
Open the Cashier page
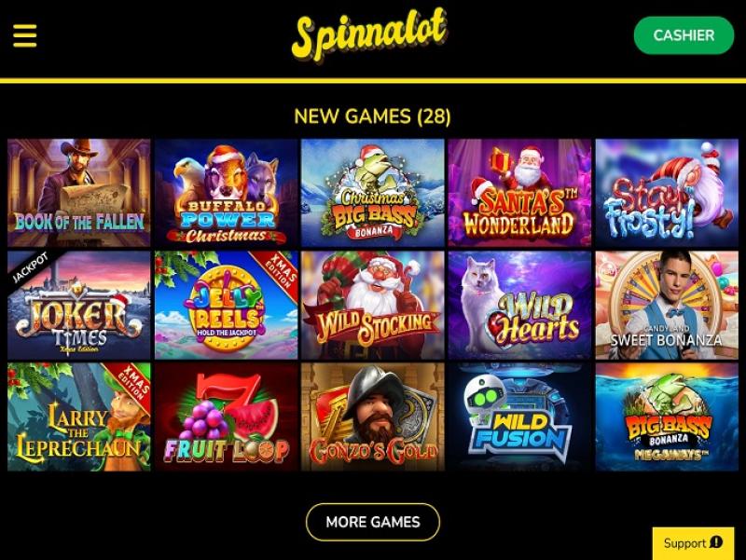pyautogui.click(x=684, y=35)
